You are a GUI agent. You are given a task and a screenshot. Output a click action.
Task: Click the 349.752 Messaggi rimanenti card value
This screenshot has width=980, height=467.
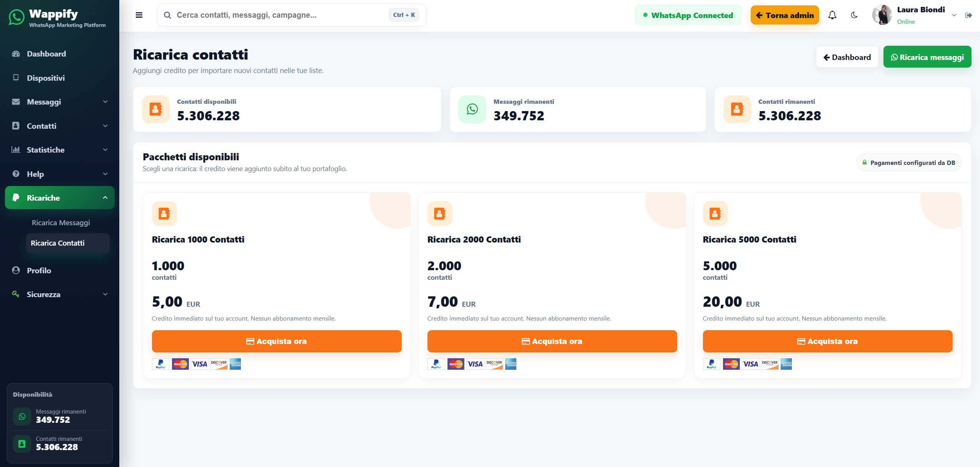519,116
